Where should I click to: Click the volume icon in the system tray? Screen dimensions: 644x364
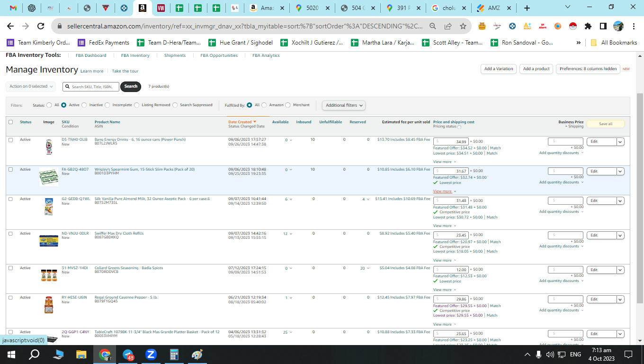550,355
